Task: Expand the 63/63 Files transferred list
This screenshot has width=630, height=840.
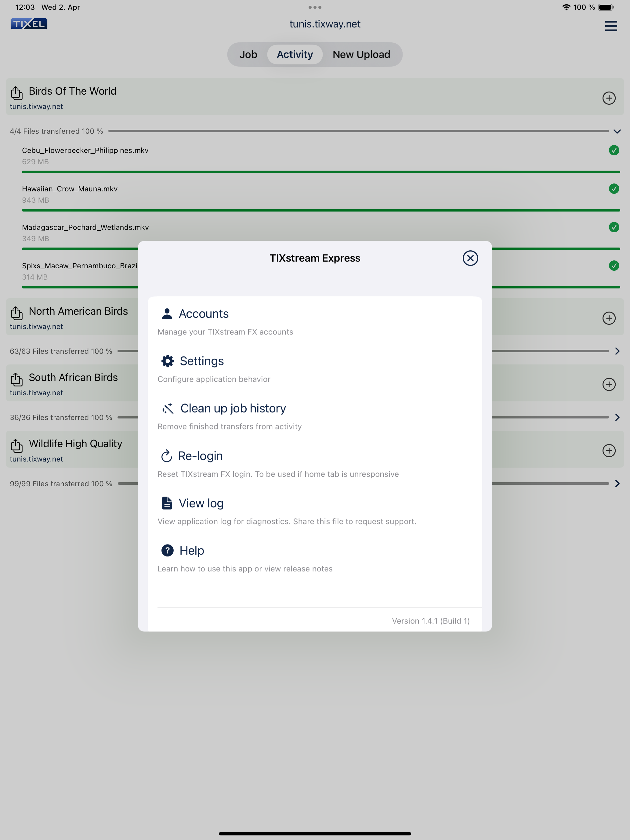Action: point(617,351)
